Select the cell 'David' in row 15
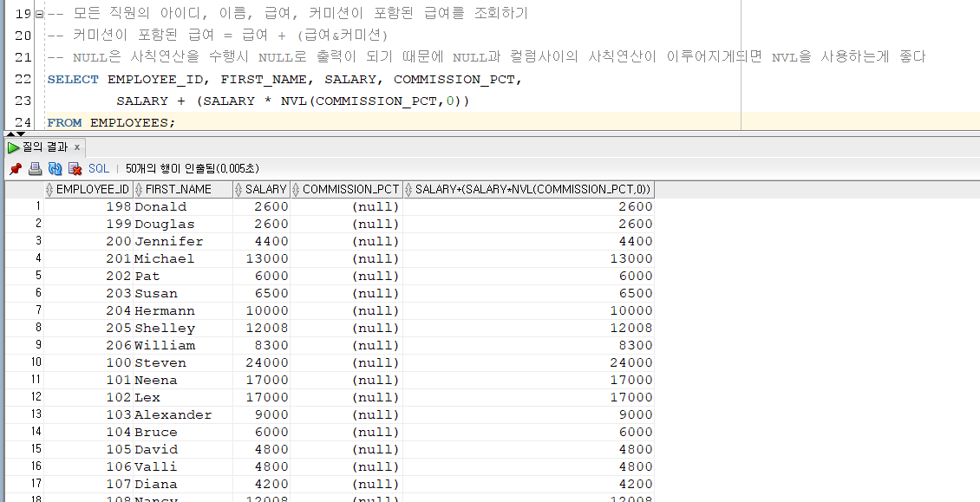This screenshot has width=980, height=502. click(x=182, y=449)
